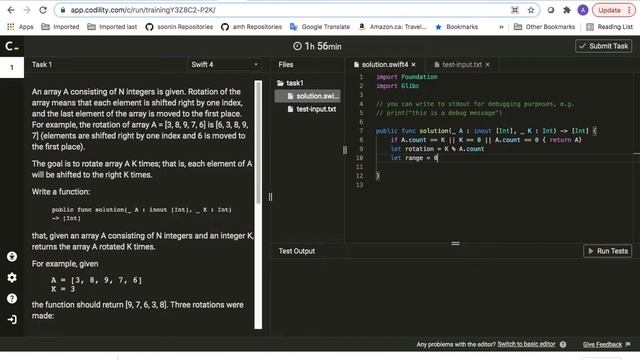Click the scan icon in address bar

point(515,10)
